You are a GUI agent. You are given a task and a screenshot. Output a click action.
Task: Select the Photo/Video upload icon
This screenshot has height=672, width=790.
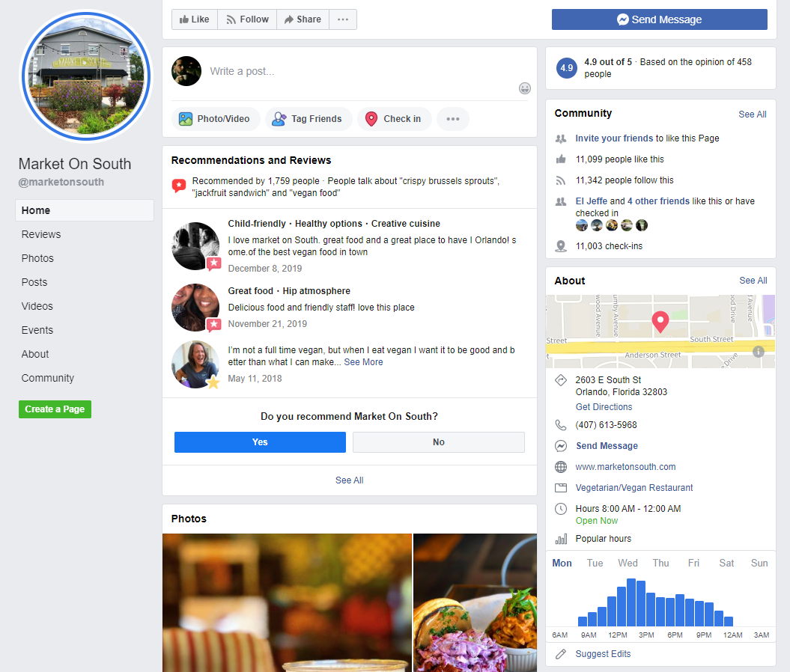tap(184, 118)
